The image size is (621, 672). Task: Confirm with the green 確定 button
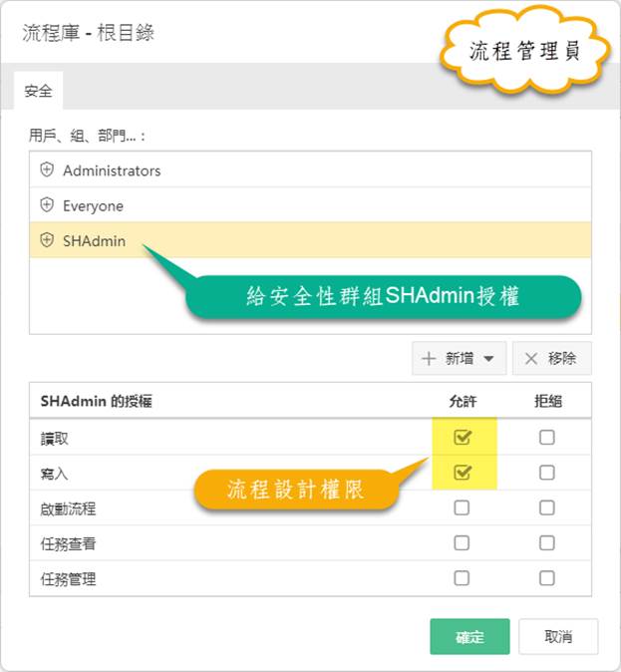(469, 636)
